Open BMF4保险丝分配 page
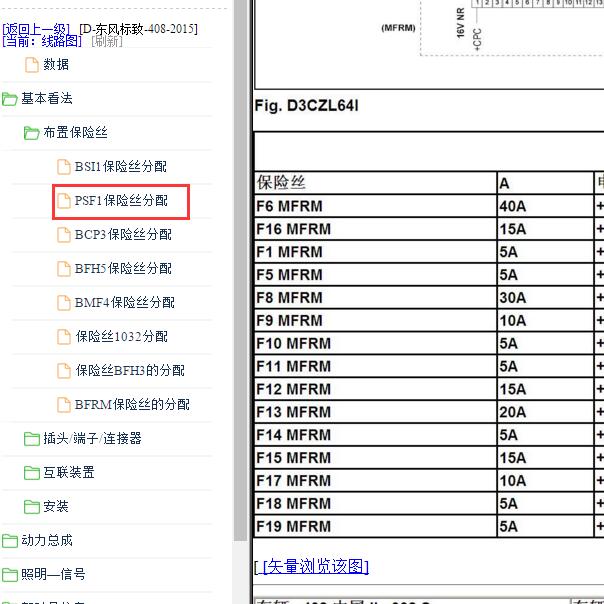The height and width of the screenshot is (604, 604). (x=124, y=302)
